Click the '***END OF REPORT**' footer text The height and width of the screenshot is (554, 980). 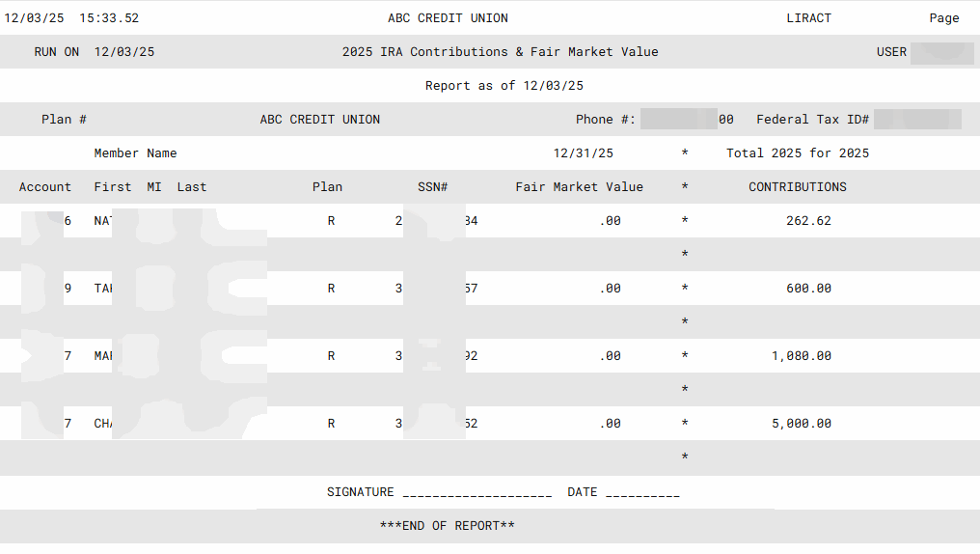[x=447, y=526]
